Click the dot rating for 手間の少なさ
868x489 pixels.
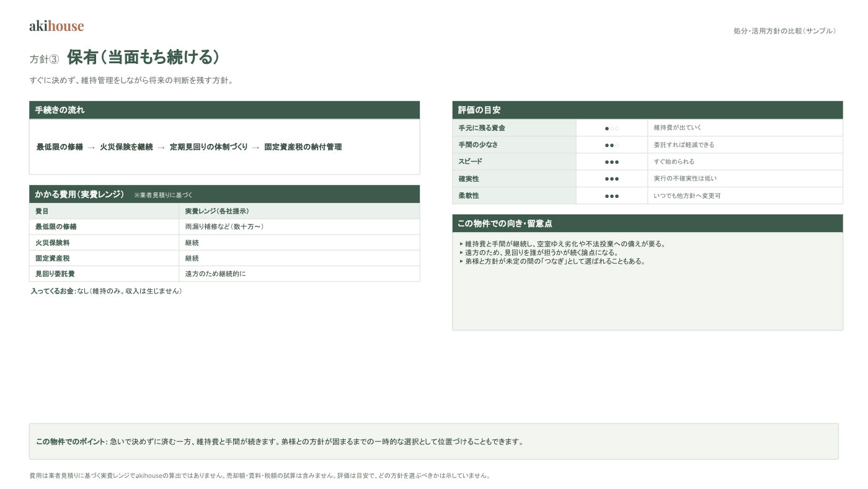coord(612,145)
